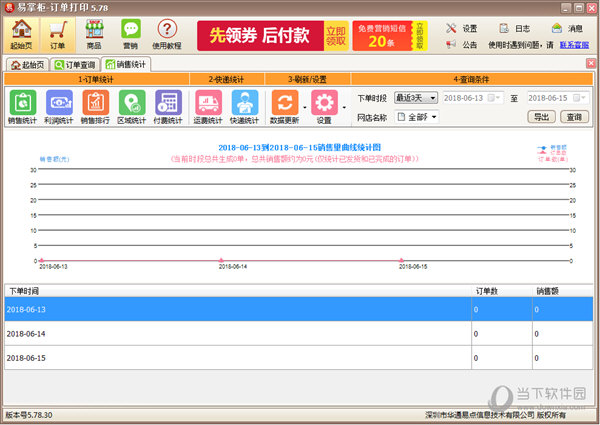
Task: Switch to the 起始页 tab
Action: 27,65
